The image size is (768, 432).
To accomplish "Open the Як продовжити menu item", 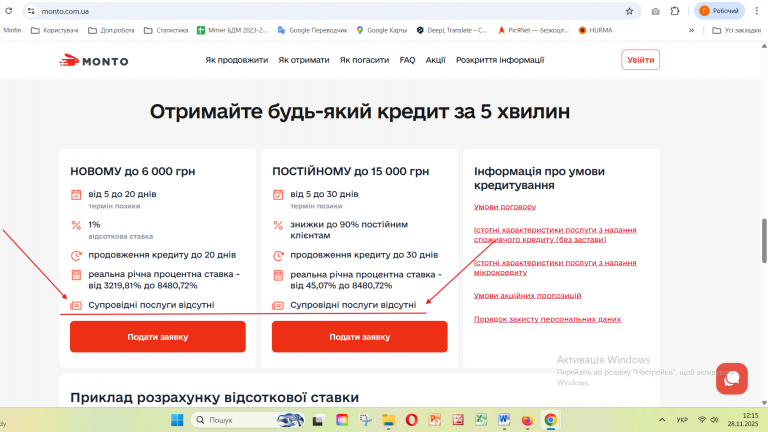I will [237, 60].
